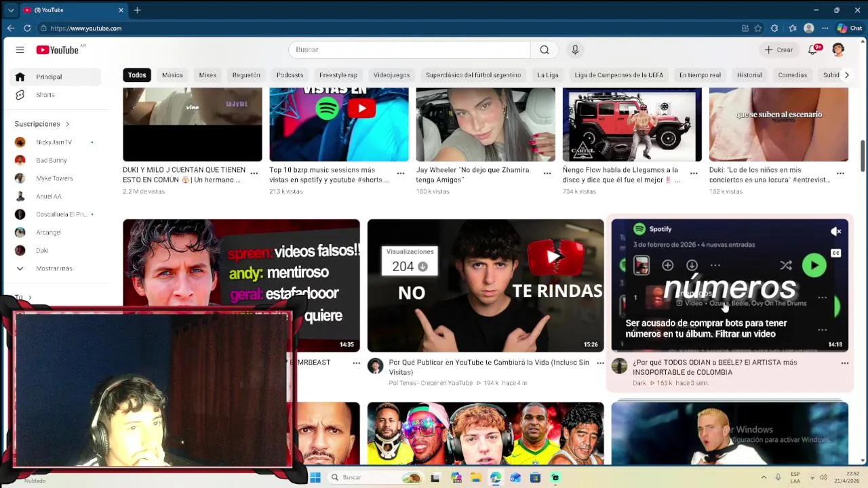Open the Edge favorites list icon
868x488 pixels.
[793, 28]
